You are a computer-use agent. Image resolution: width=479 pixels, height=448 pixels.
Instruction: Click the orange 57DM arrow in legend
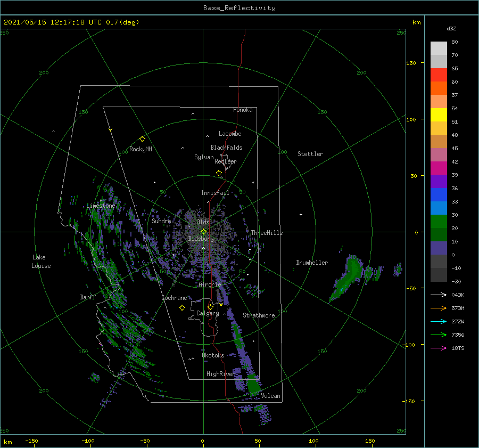pyautogui.click(x=439, y=308)
